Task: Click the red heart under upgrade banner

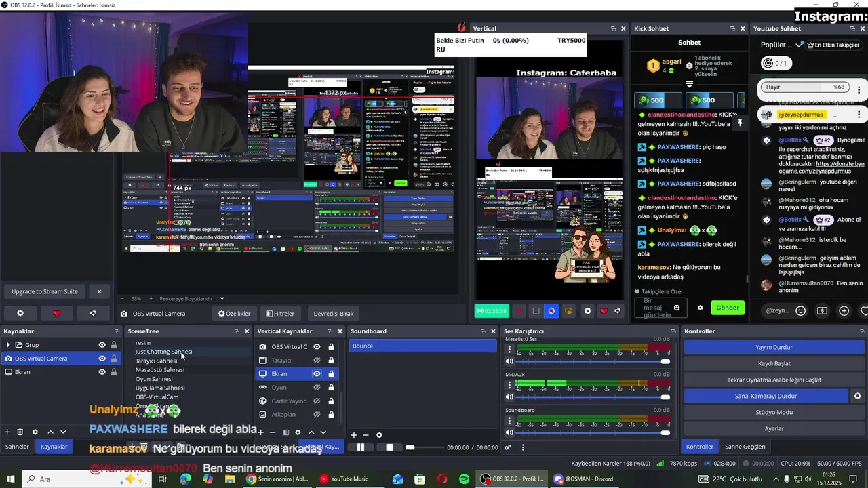Action: point(57,313)
